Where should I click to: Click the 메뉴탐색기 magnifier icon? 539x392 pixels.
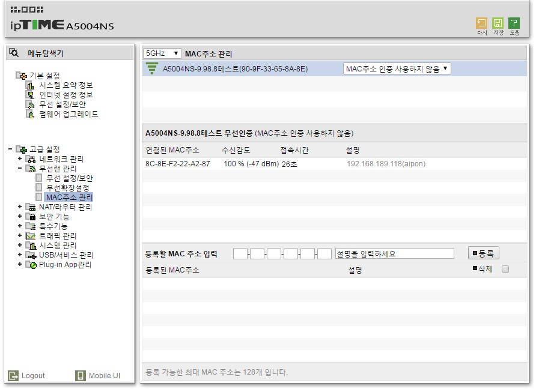pyautogui.click(x=14, y=53)
